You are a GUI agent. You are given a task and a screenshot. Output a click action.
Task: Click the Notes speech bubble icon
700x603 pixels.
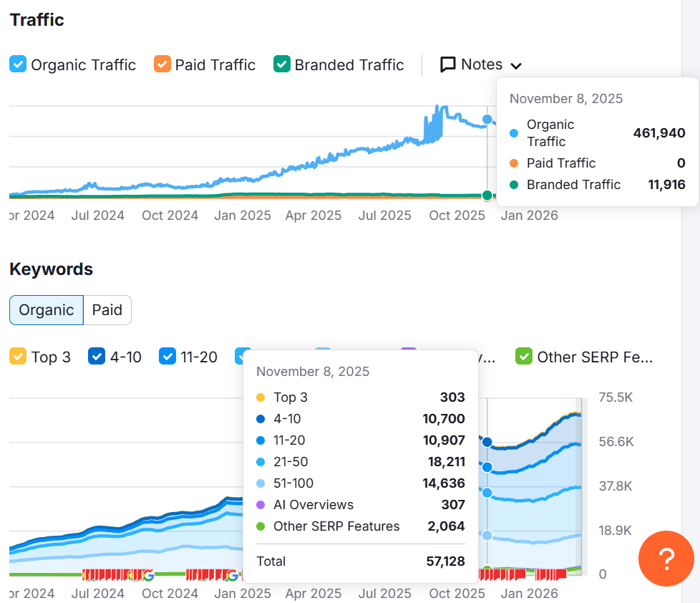pyautogui.click(x=448, y=65)
